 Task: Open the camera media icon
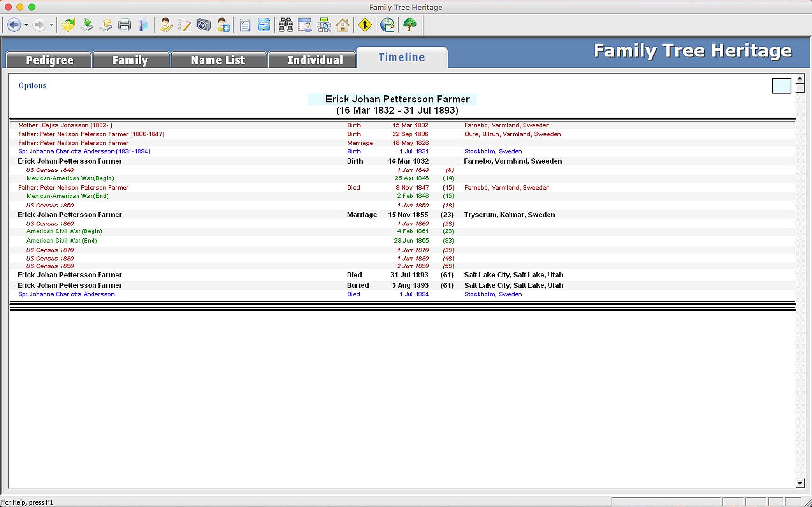coord(203,25)
